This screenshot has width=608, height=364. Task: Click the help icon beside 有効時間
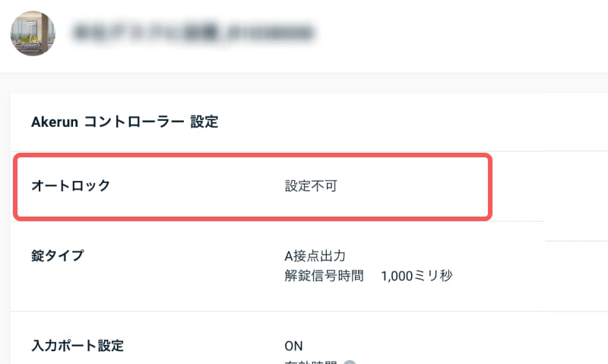click(x=349, y=361)
